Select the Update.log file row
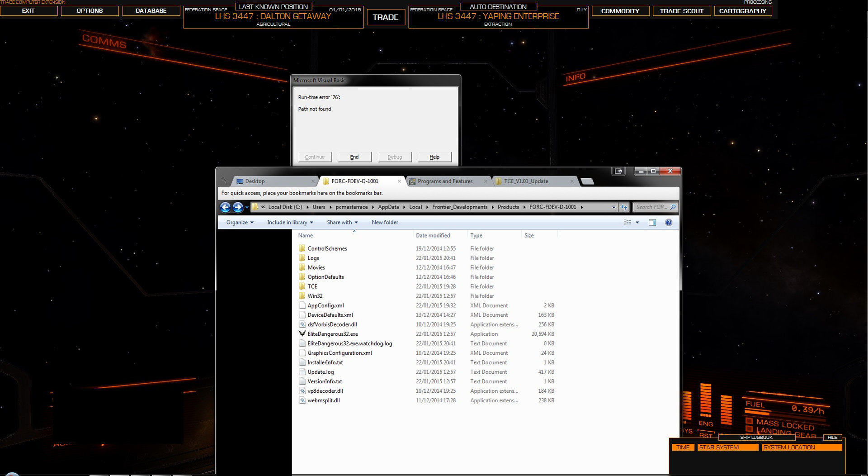The width and height of the screenshot is (868, 476). (427, 372)
